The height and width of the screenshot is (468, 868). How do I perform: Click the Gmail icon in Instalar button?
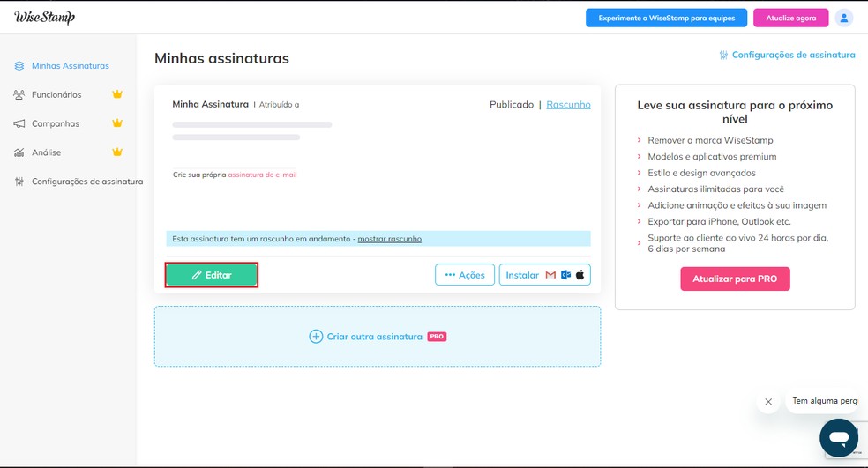click(550, 275)
